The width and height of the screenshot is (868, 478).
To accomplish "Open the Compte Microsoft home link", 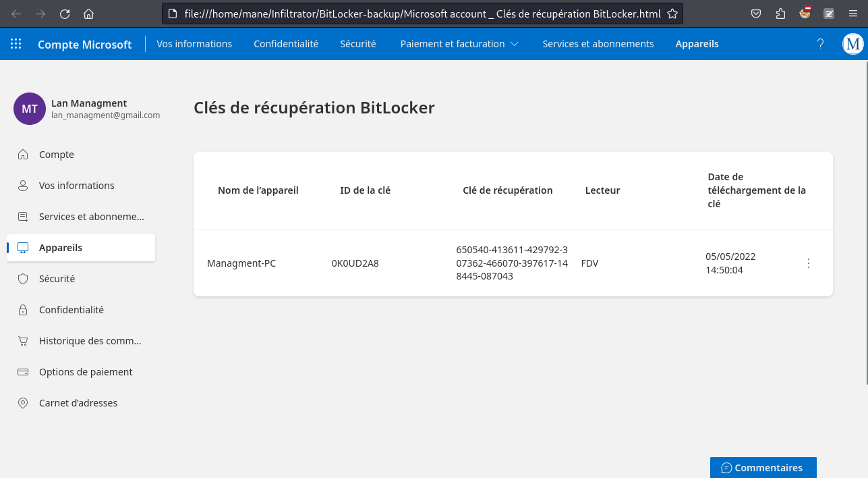I will (x=85, y=45).
